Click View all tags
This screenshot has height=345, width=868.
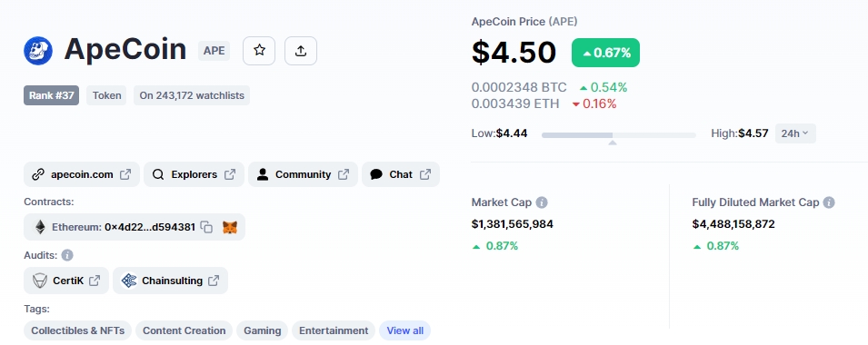point(404,330)
